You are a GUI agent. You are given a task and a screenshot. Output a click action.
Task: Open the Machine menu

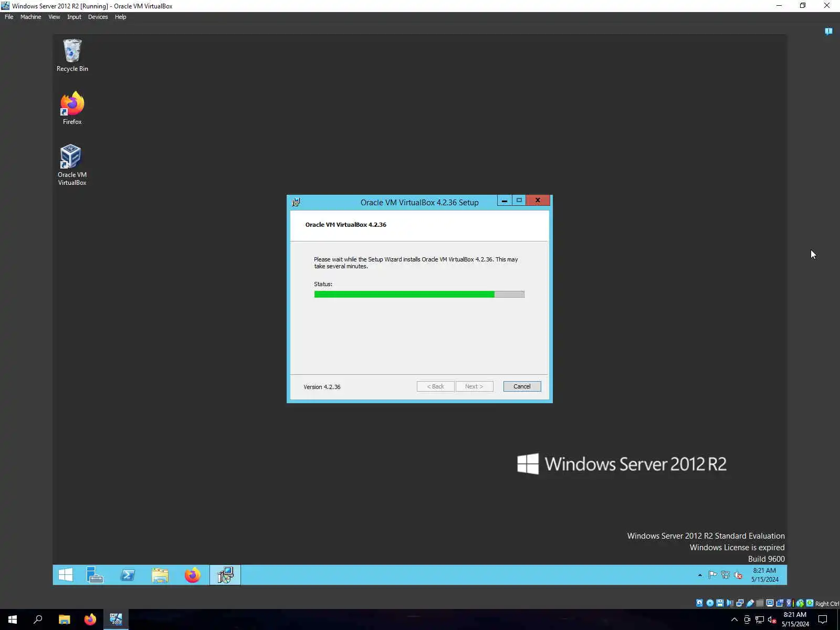(30, 17)
